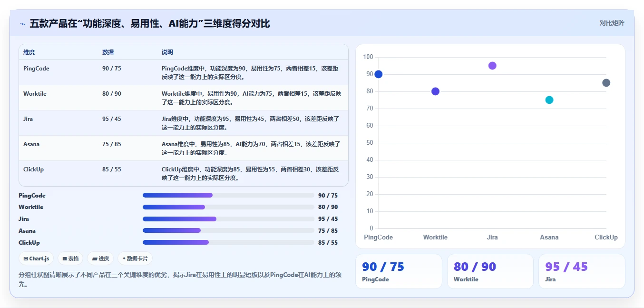Image resolution: width=644 pixels, height=308 pixels.
Task: Click the Worktile data point in chart
Action: pyautogui.click(x=435, y=91)
